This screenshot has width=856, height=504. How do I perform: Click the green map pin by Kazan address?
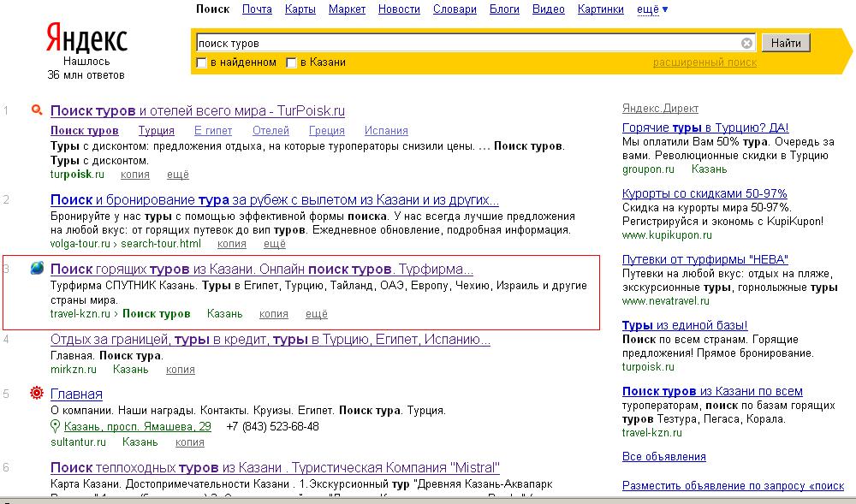tap(56, 427)
